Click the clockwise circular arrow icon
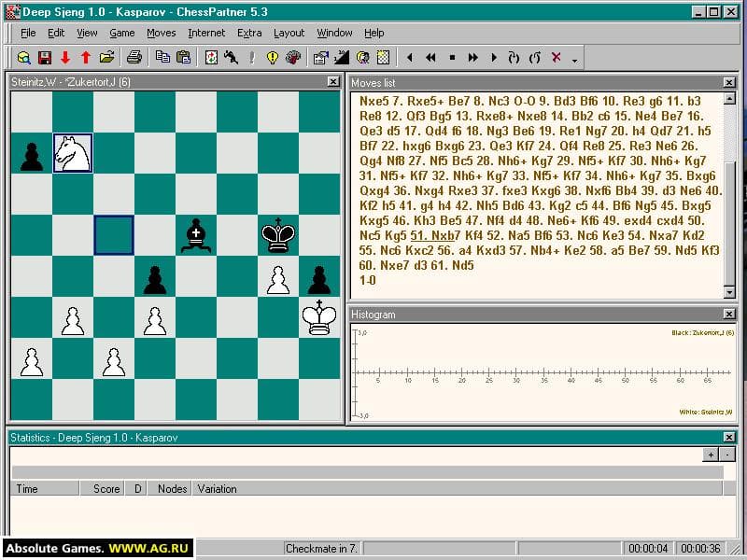Image resolution: width=747 pixels, height=560 pixels. tap(514, 58)
